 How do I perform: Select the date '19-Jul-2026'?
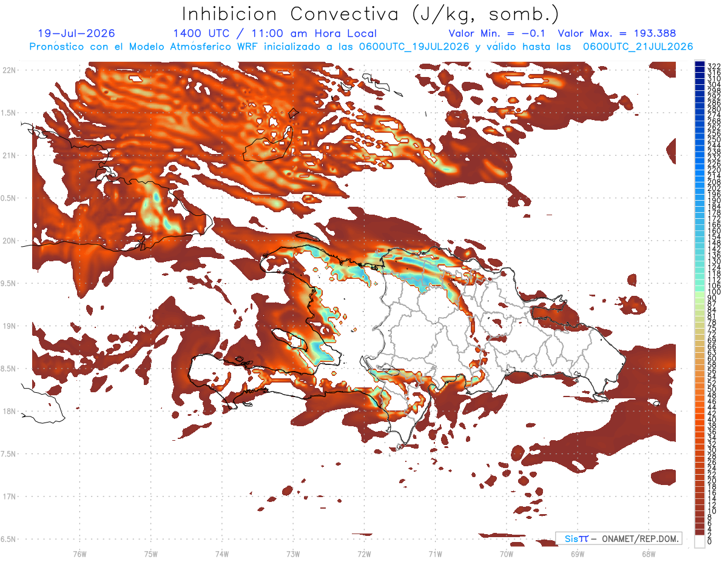point(76,34)
